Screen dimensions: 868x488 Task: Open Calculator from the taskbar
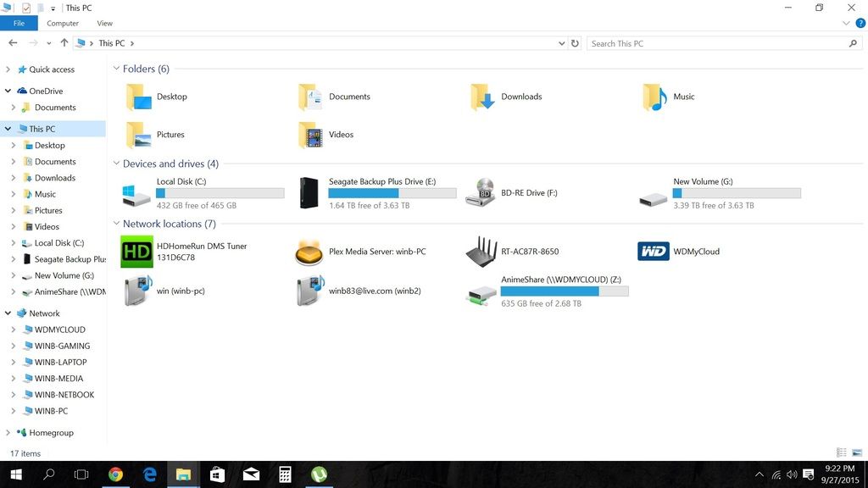click(x=285, y=474)
